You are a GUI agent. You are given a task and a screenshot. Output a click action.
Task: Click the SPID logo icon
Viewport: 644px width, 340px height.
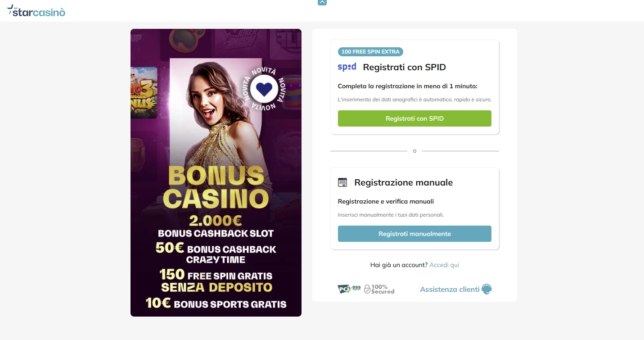[347, 67]
